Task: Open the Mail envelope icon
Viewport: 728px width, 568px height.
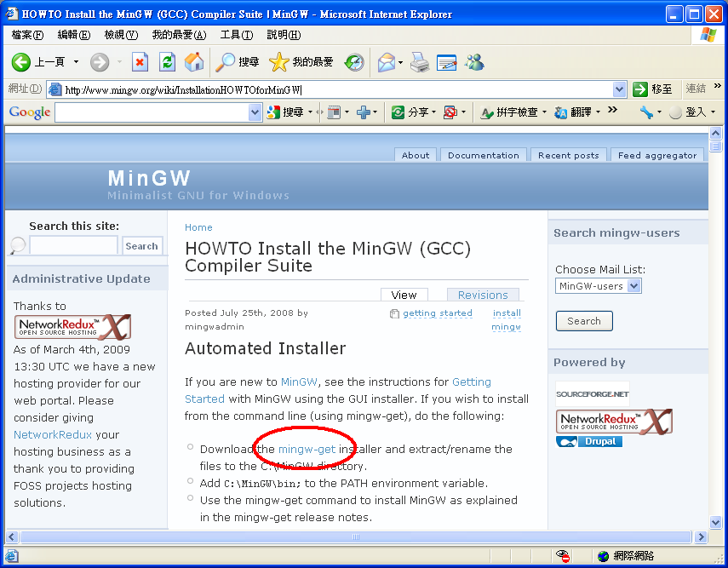Action: [x=387, y=62]
